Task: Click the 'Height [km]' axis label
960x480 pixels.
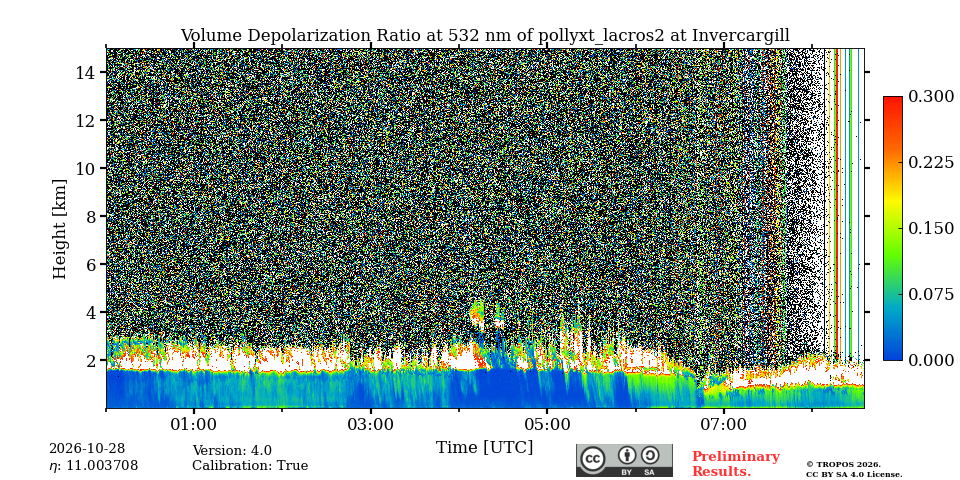Action: [x=59, y=229]
